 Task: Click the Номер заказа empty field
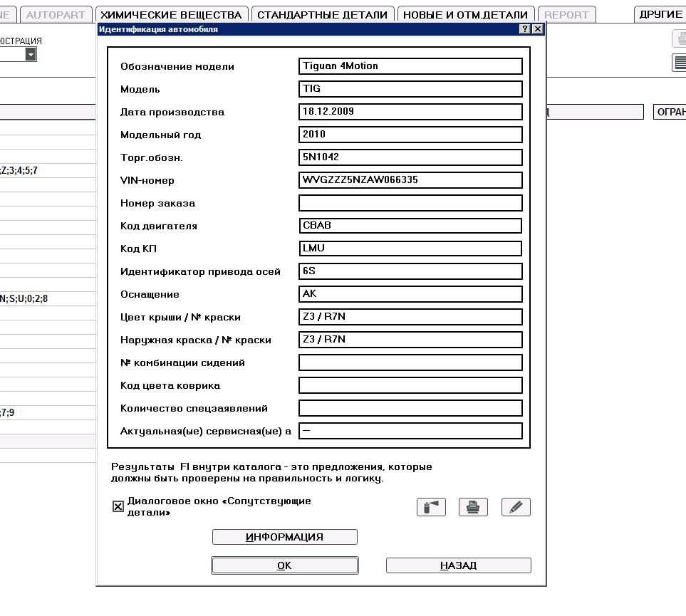410,203
